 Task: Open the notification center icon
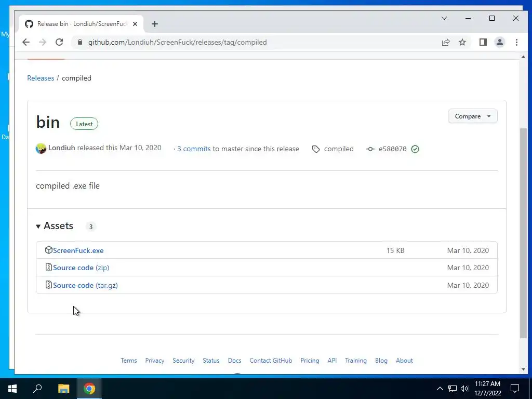(515, 389)
